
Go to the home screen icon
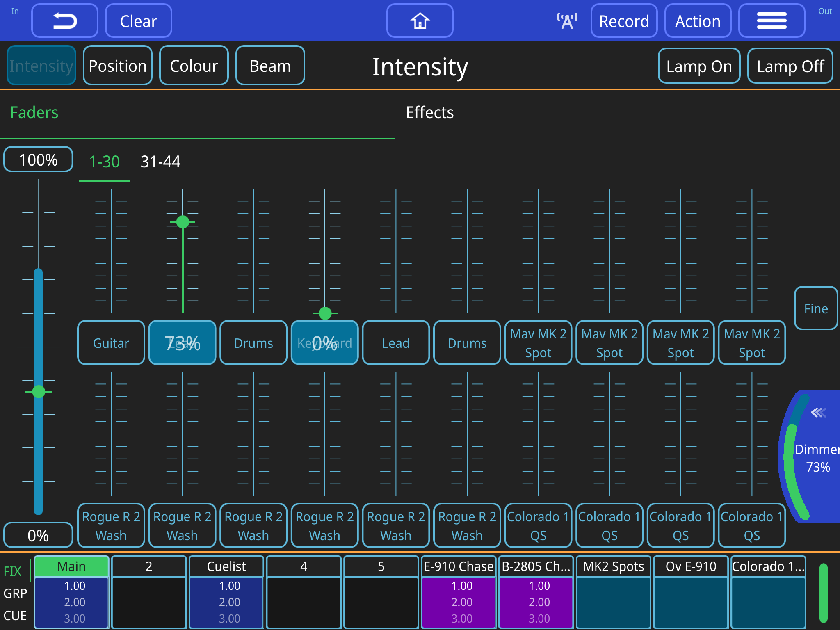click(x=420, y=21)
